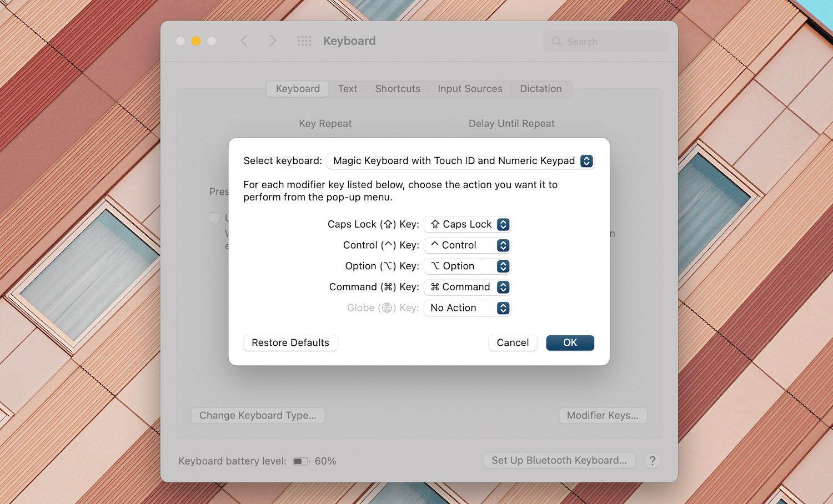Image resolution: width=833 pixels, height=504 pixels.
Task: Click the magnifying glass in the search field
Action: click(x=556, y=41)
